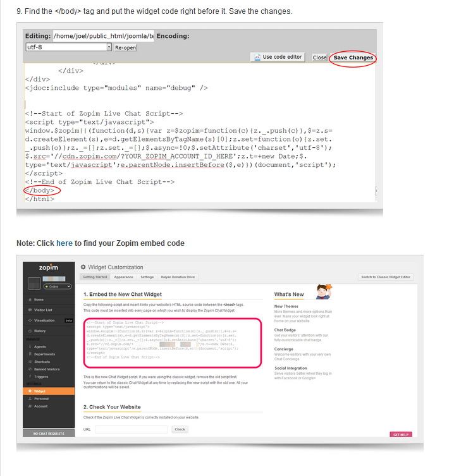Click the zopim logo
This screenshot has height=476, width=454.
point(49,267)
